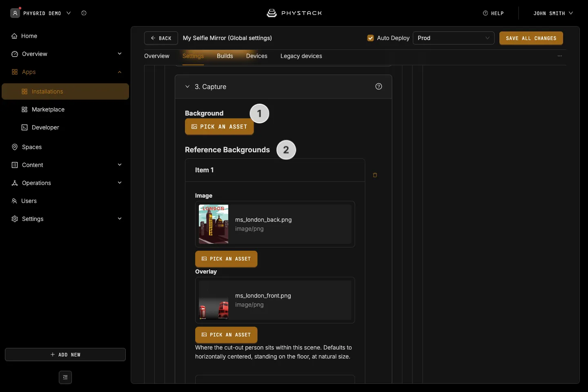Click the Add New button
Screen dimensions: 588x392
click(x=65, y=354)
